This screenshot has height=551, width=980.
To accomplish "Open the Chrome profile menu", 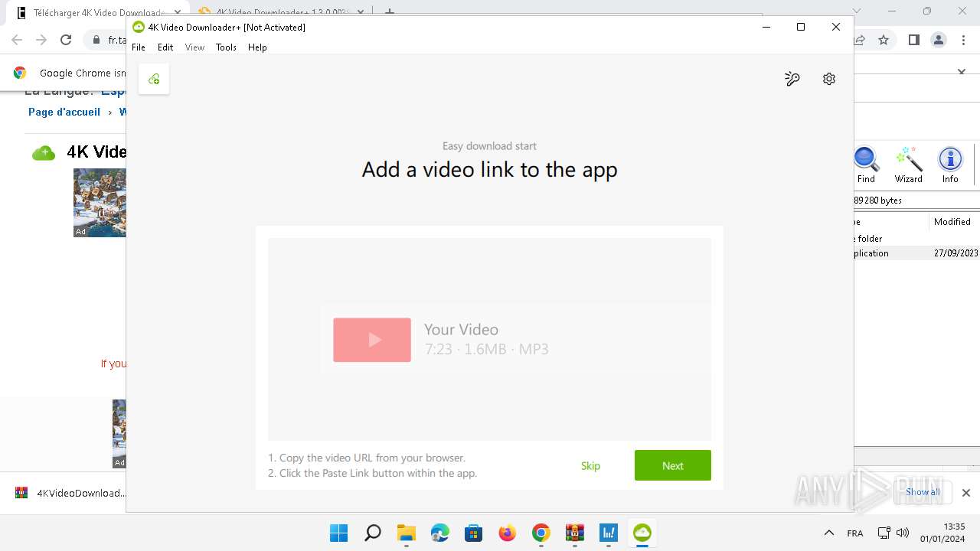I will [939, 40].
